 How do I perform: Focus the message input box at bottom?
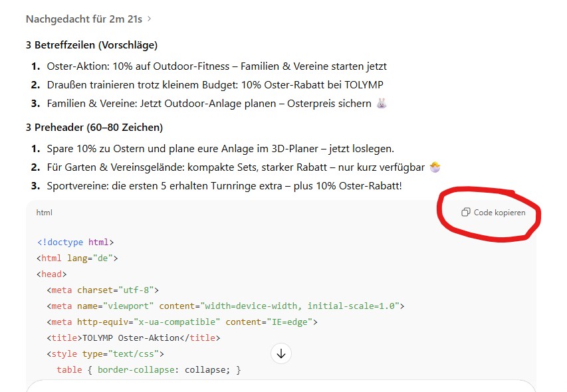[x=281, y=386]
